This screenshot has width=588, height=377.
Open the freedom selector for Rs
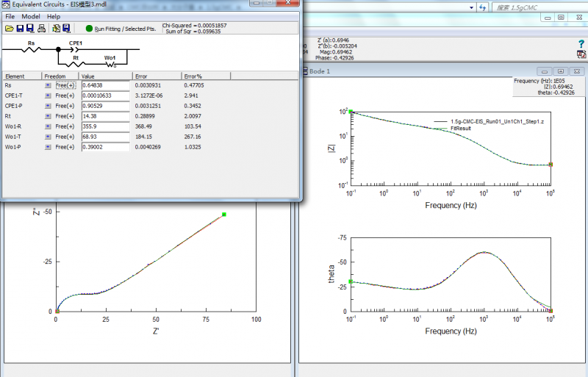48,85
